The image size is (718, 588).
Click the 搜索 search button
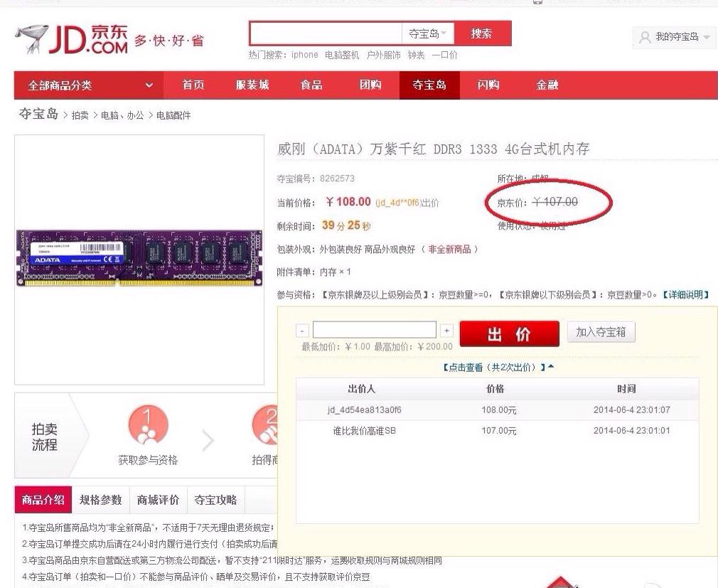tap(483, 33)
